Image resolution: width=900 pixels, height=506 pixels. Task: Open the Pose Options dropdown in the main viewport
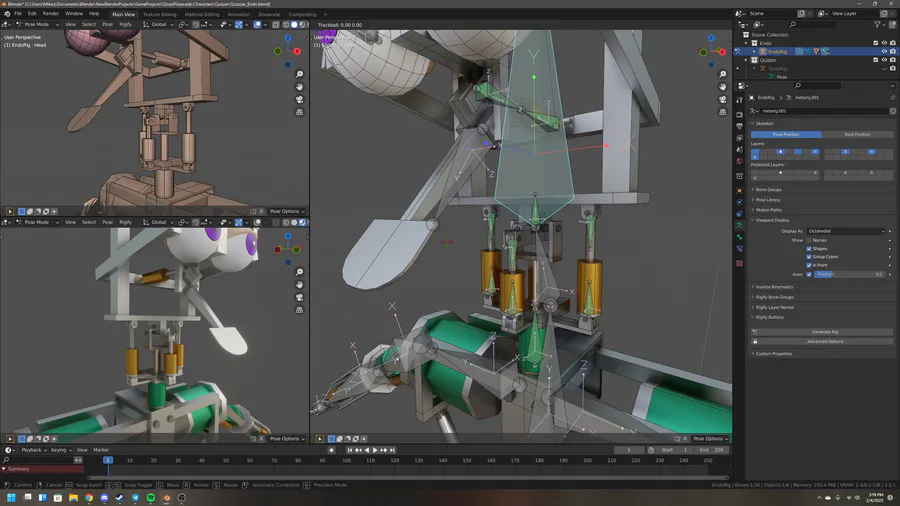[x=711, y=439]
